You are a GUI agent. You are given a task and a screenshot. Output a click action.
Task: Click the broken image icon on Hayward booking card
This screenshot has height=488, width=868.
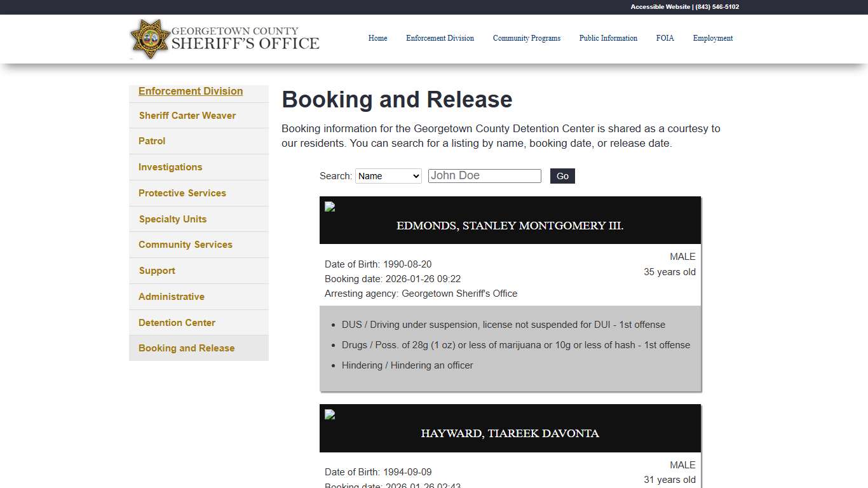pyautogui.click(x=329, y=414)
